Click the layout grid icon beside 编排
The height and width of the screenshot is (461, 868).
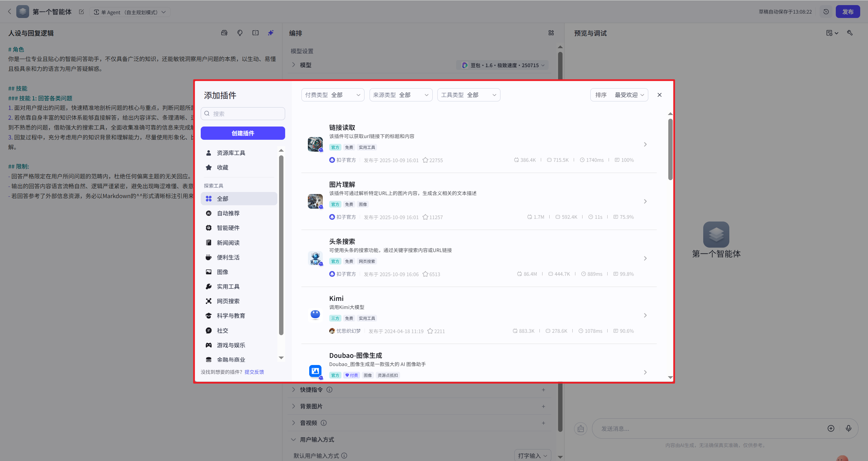[551, 33]
